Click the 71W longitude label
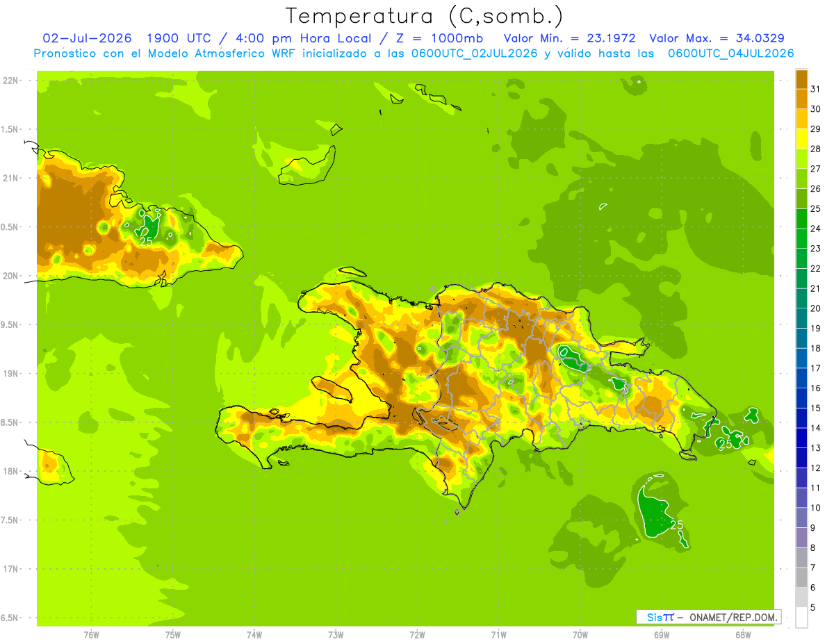 [498, 634]
